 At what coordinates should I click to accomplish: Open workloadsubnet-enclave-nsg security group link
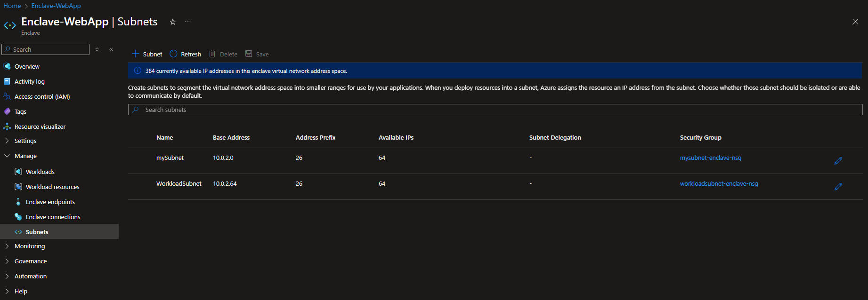pos(719,183)
